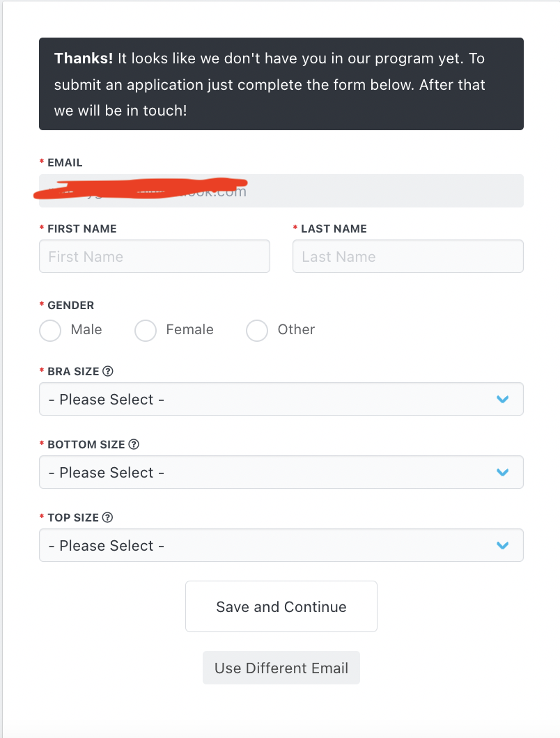Expand the Top Size Please Select dropdown

(x=281, y=545)
